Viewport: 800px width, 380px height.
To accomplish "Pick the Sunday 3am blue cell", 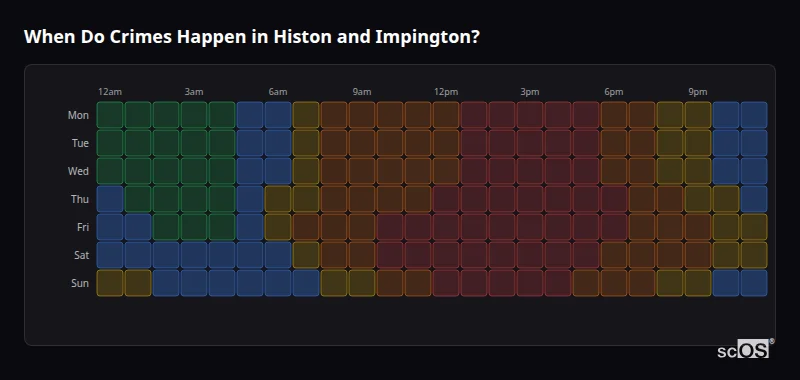I will point(194,283).
